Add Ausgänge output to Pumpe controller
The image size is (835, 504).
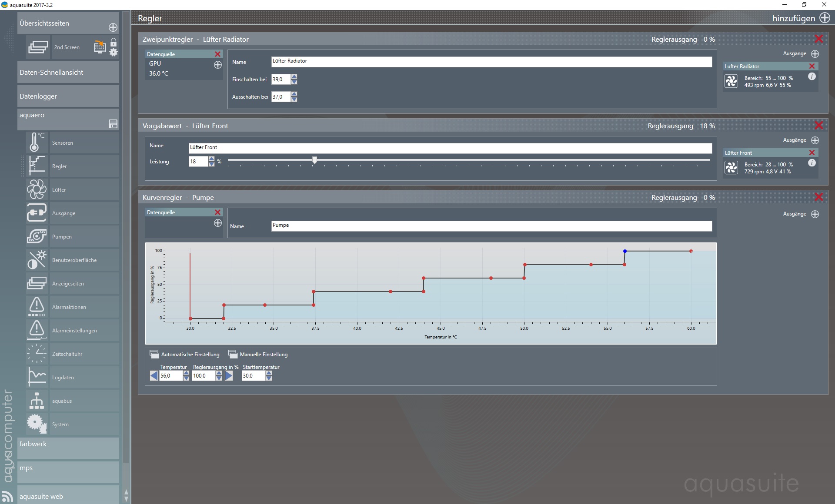(815, 214)
